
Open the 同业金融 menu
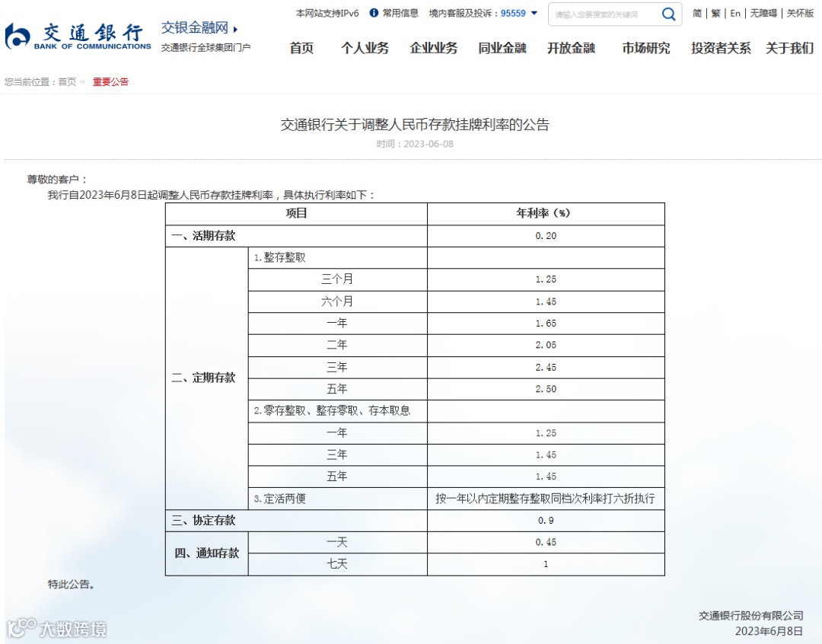tap(502, 48)
